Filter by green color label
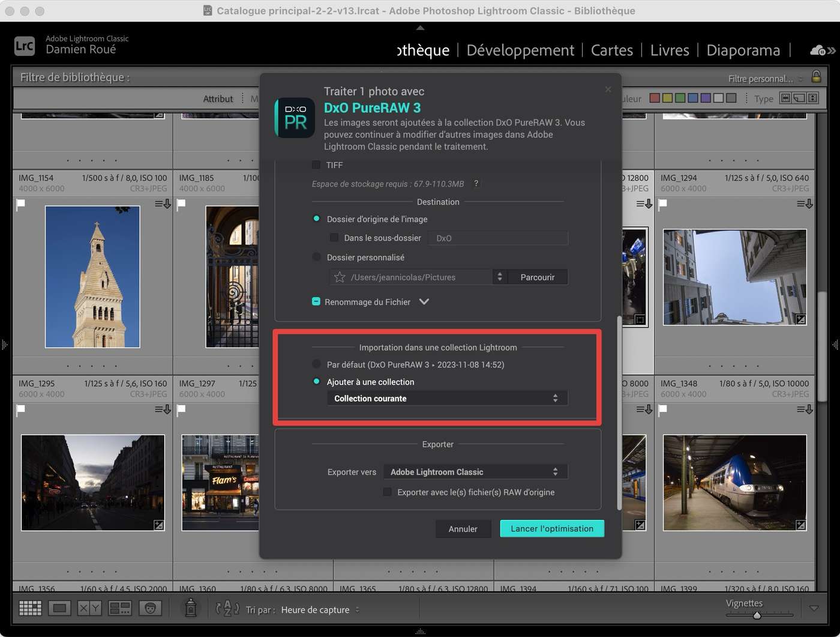 (680, 98)
